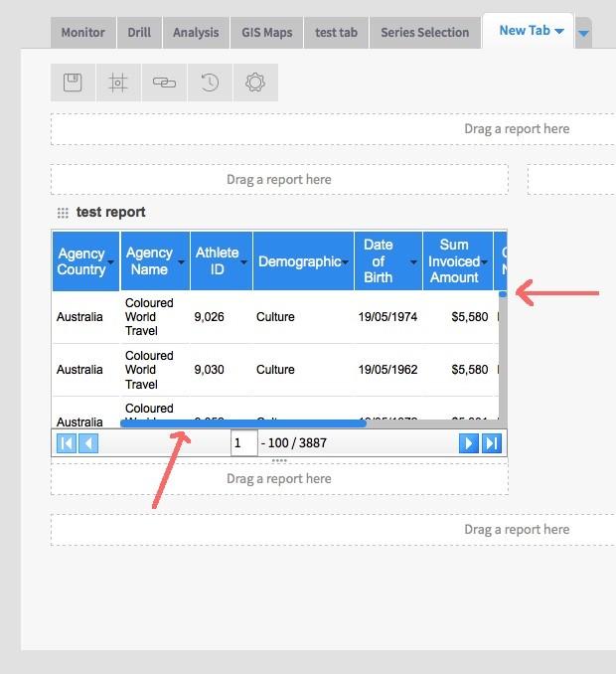616x674 pixels.
Task: Open the Series Selection tab
Action: 425,33
